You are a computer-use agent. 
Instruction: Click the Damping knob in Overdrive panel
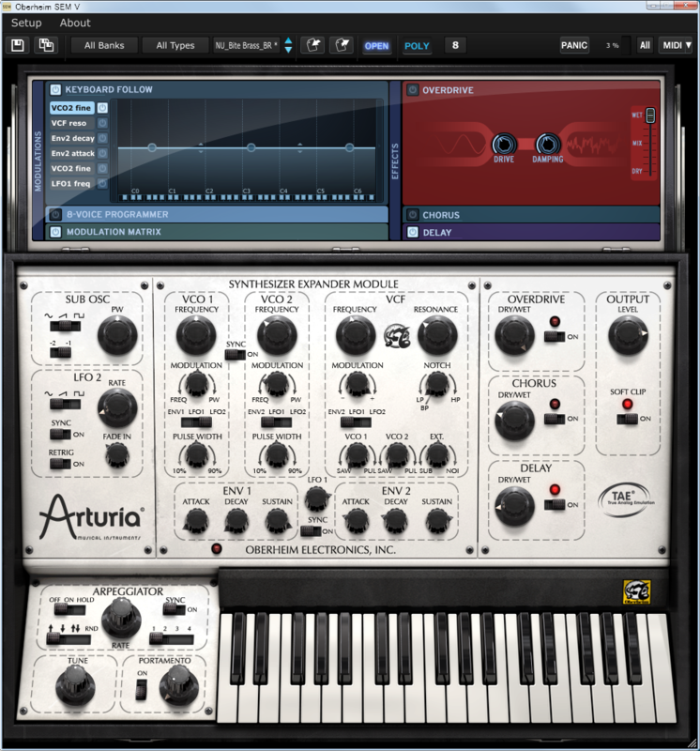(x=548, y=144)
